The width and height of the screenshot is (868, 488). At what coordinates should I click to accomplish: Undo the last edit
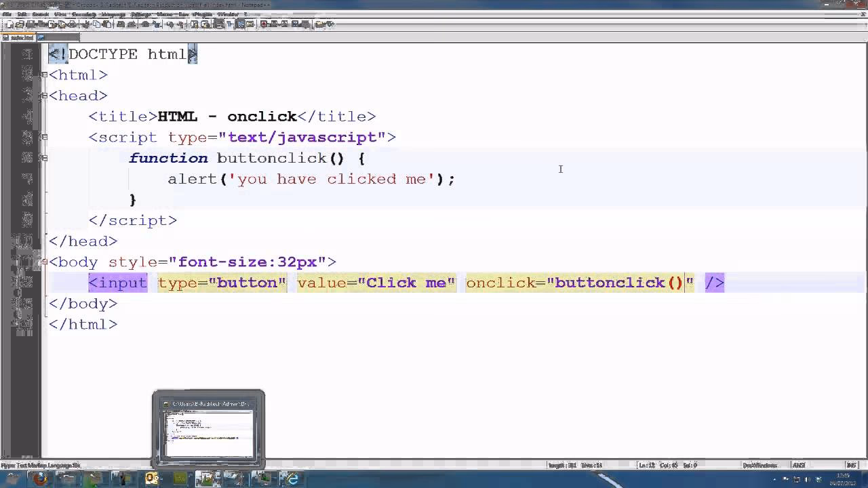click(x=121, y=24)
